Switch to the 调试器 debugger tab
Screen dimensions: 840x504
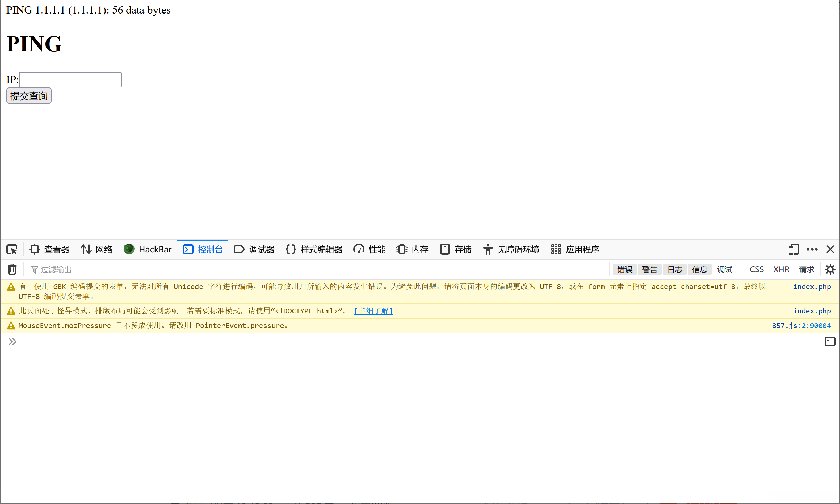tap(254, 249)
